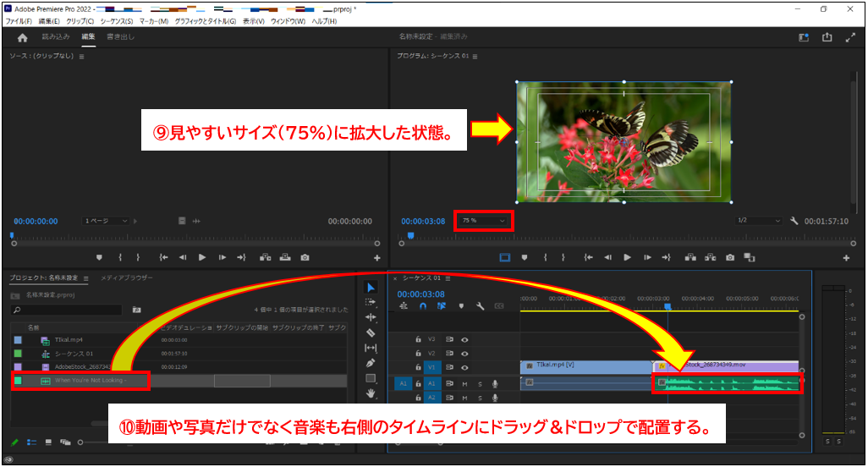Screen dimensions: 868x467
Task: Select the Rectangle tool
Action: click(x=371, y=378)
